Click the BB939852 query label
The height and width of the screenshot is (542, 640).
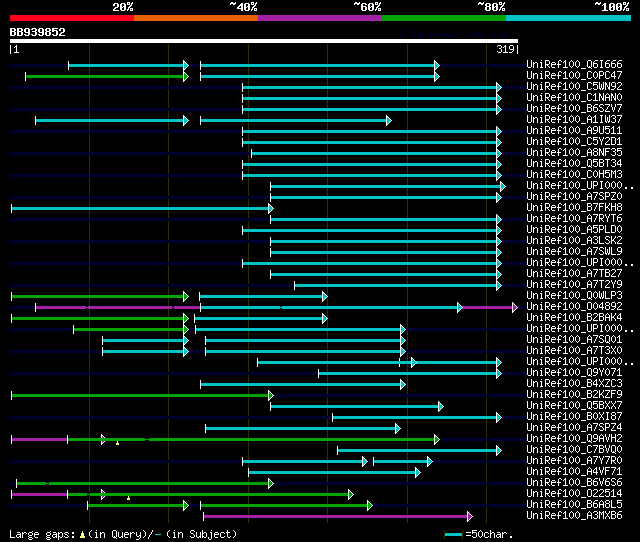(x=38, y=32)
